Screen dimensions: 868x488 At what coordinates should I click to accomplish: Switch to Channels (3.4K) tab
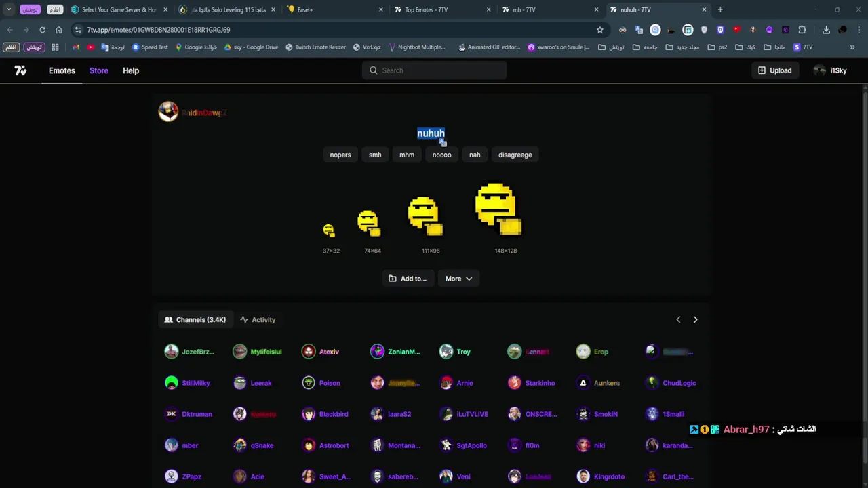195,320
